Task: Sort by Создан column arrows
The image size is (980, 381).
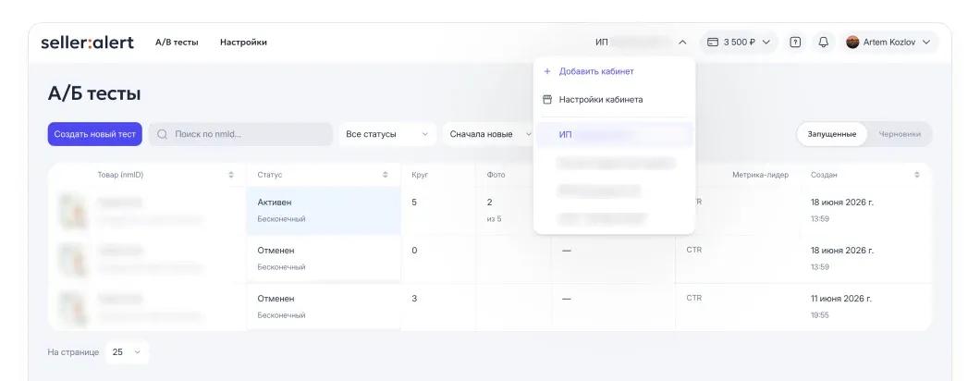Action: pyautogui.click(x=917, y=175)
